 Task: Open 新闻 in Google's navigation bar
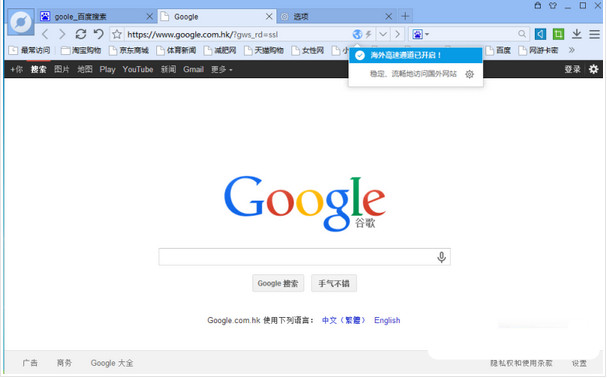pyautogui.click(x=168, y=69)
